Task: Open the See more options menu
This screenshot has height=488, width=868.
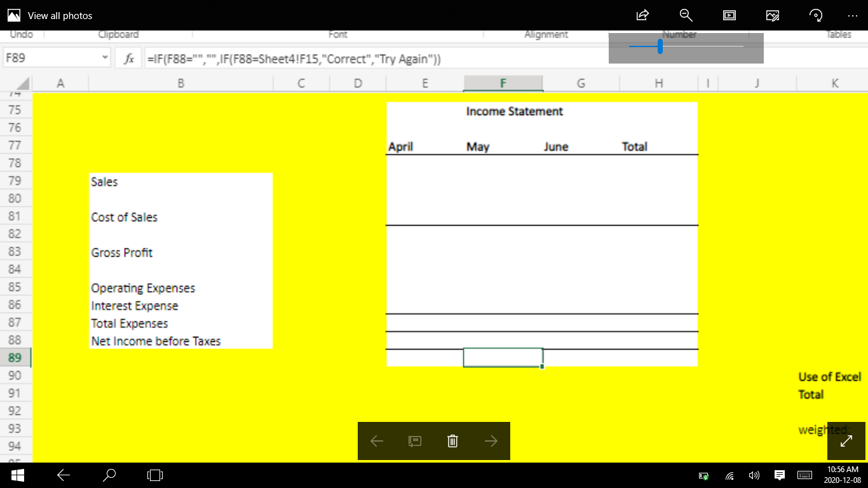Action: (852, 15)
